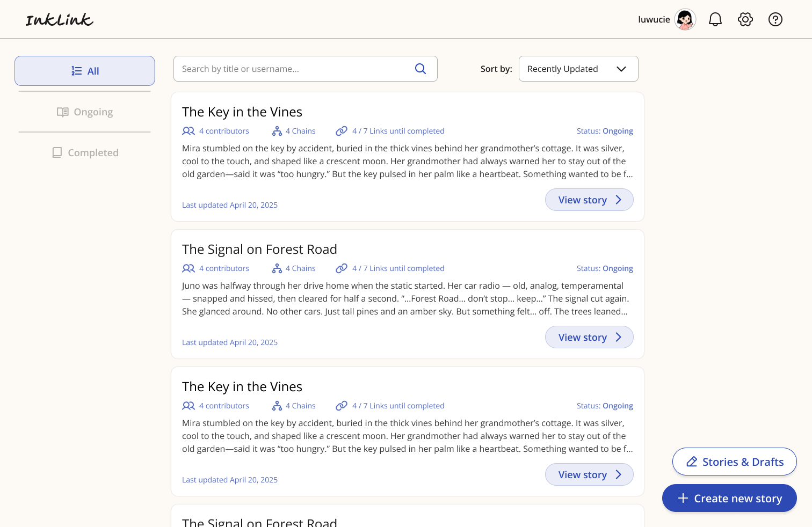Open the Recently Updated sort dropdown
The height and width of the screenshot is (527, 812).
578,69
